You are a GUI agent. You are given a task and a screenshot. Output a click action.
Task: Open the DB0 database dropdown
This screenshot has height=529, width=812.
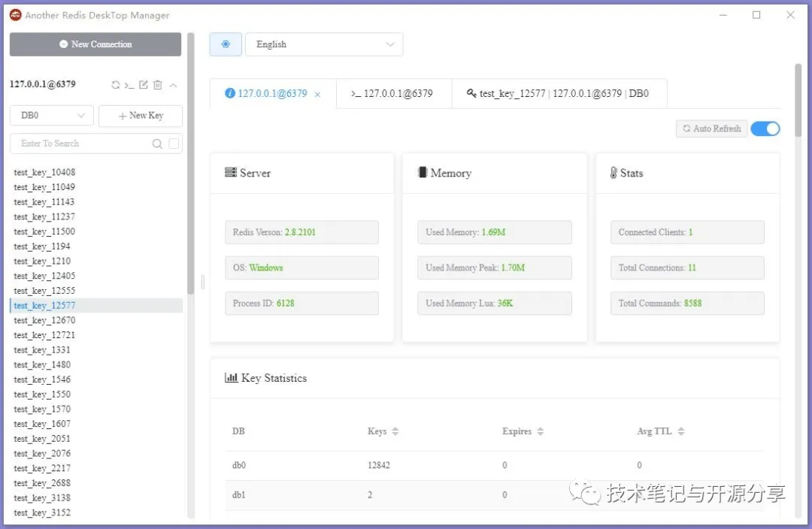52,116
